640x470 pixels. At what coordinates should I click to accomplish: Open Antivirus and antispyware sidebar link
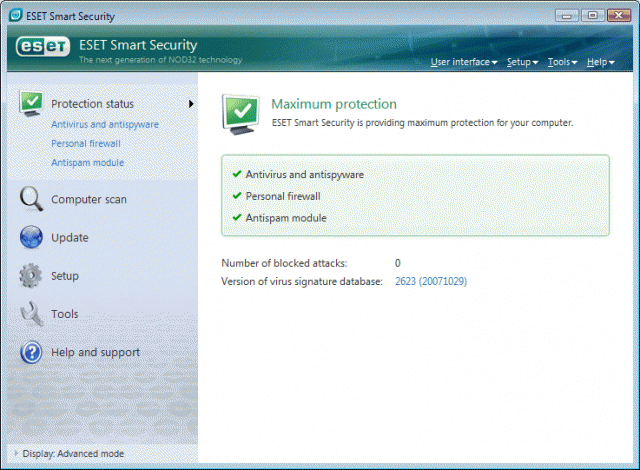(x=105, y=124)
